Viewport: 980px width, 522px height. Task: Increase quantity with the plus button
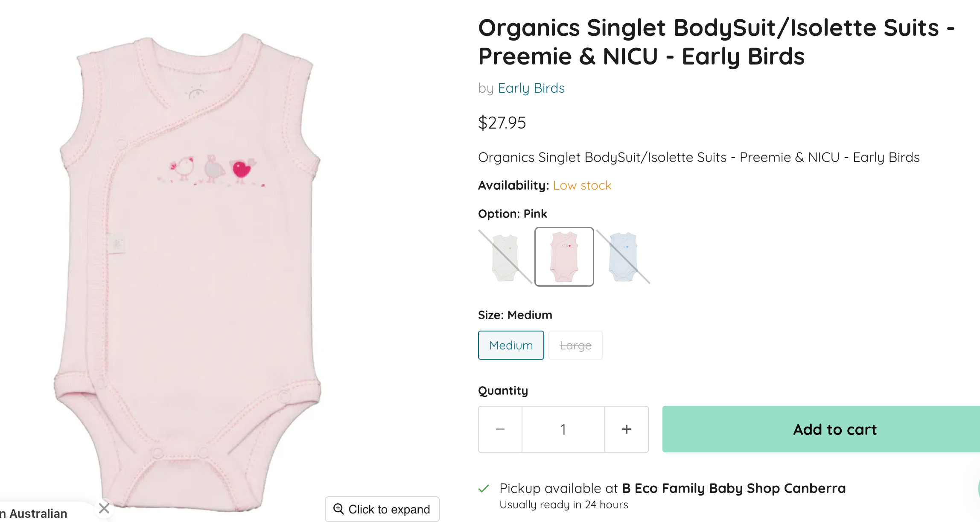tap(627, 429)
